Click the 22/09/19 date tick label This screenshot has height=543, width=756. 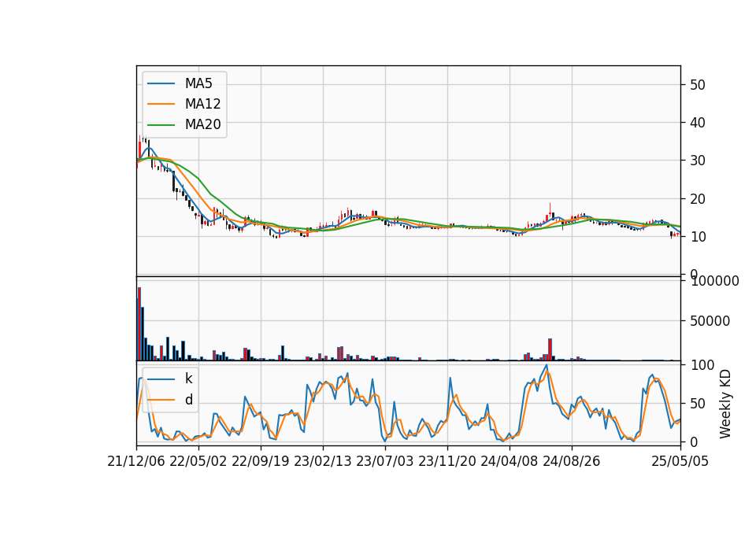click(x=261, y=461)
